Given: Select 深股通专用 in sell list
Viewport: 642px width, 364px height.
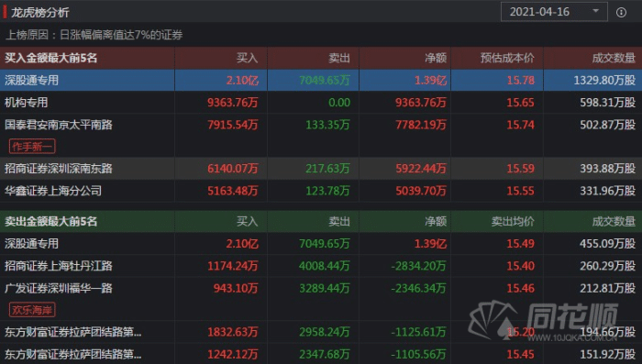Looking at the screenshot, I should (321, 244).
